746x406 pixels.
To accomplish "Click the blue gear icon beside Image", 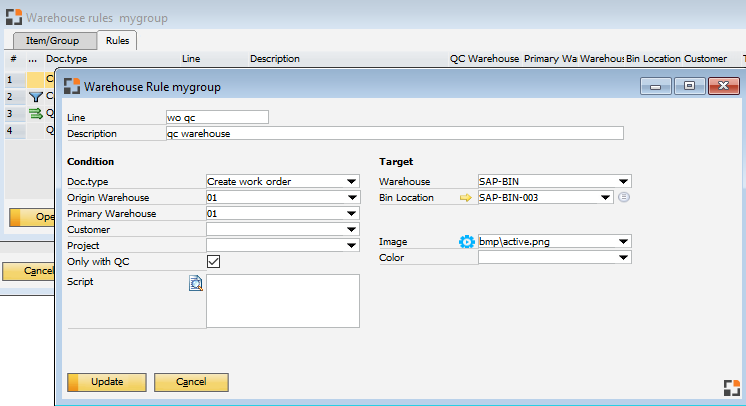I will [465, 242].
